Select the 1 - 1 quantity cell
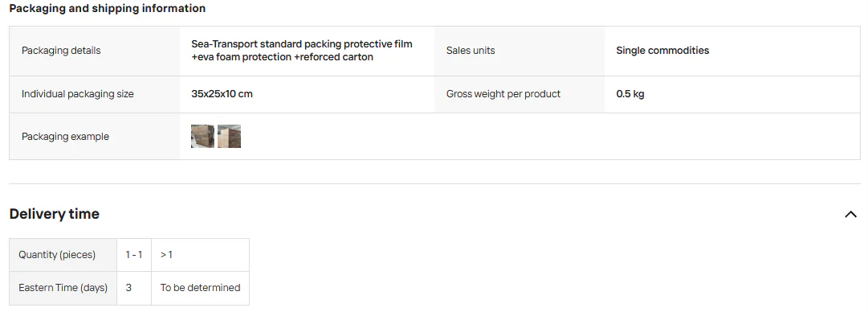 [x=134, y=255]
